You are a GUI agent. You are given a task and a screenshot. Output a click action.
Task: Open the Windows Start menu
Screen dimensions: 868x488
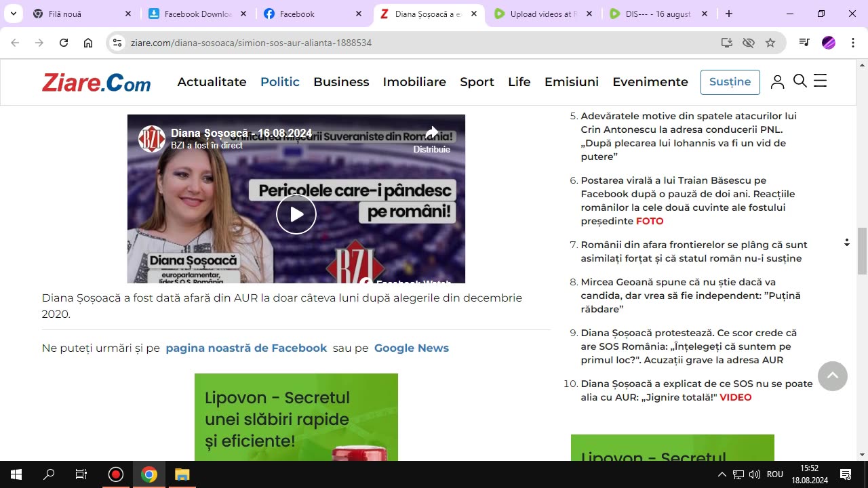click(16, 474)
